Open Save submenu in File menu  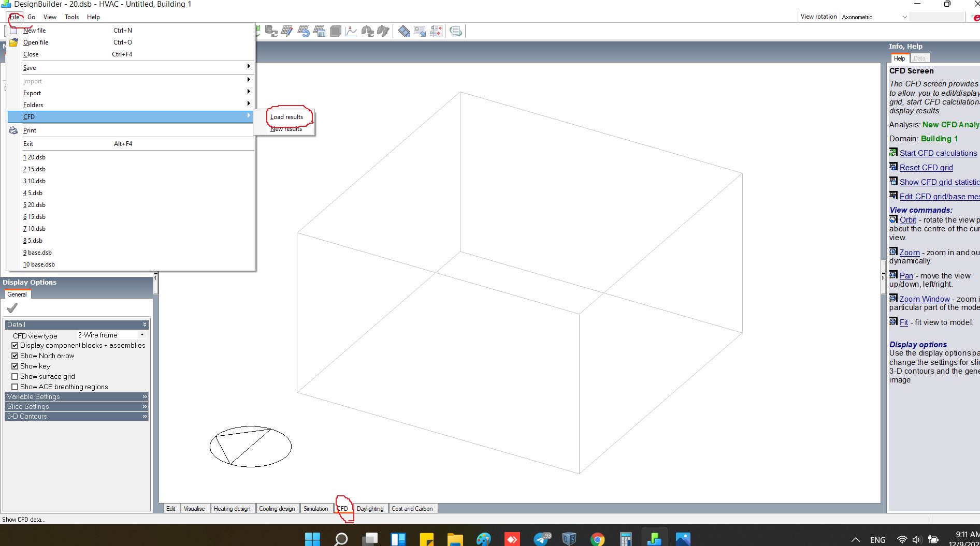(131, 68)
